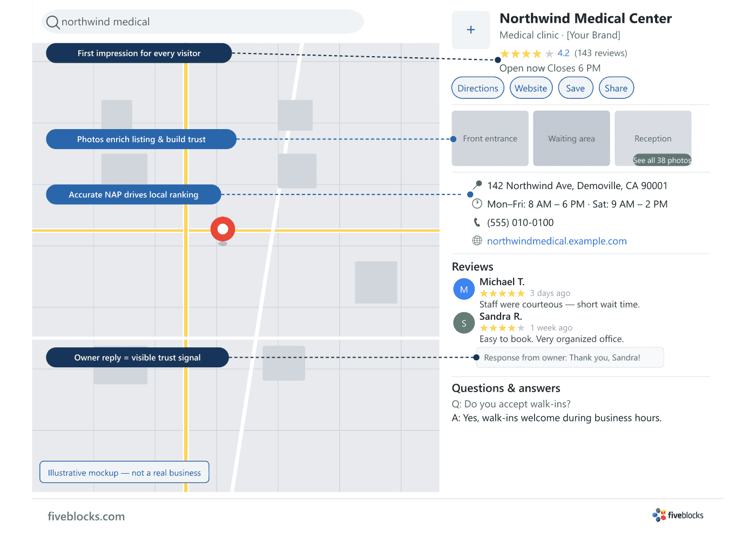Click the globe website icon

click(x=477, y=240)
